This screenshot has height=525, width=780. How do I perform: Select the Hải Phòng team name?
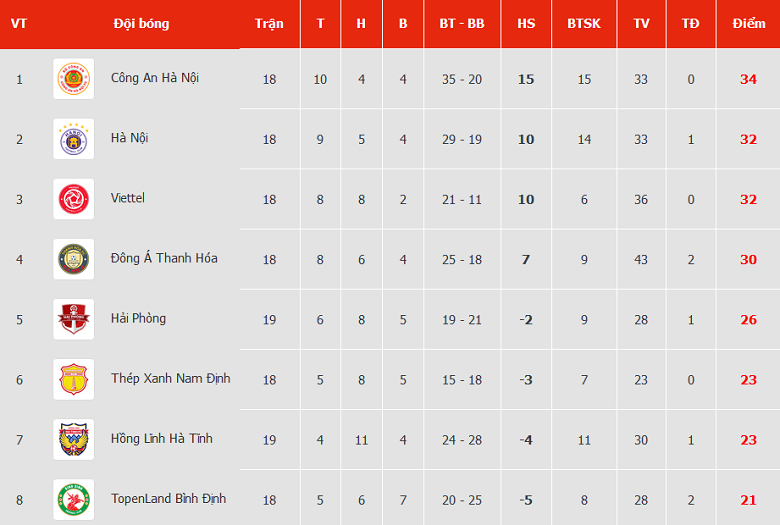(x=138, y=318)
